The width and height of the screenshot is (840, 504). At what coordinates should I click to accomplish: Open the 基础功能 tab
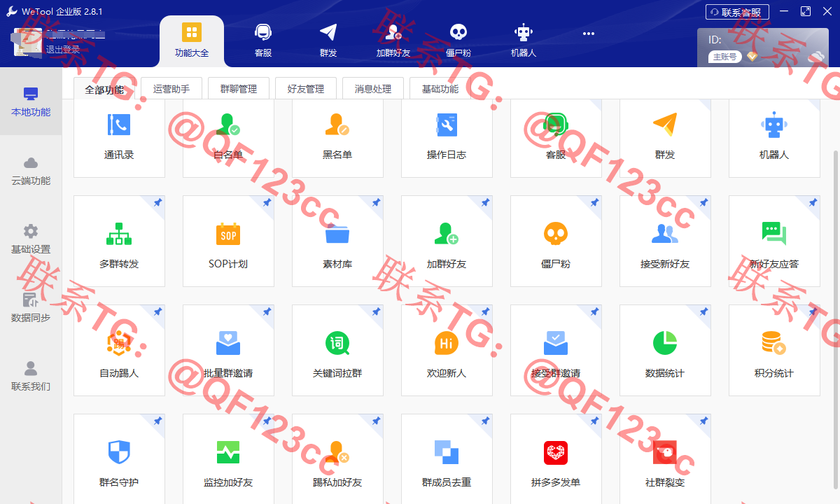pyautogui.click(x=440, y=89)
